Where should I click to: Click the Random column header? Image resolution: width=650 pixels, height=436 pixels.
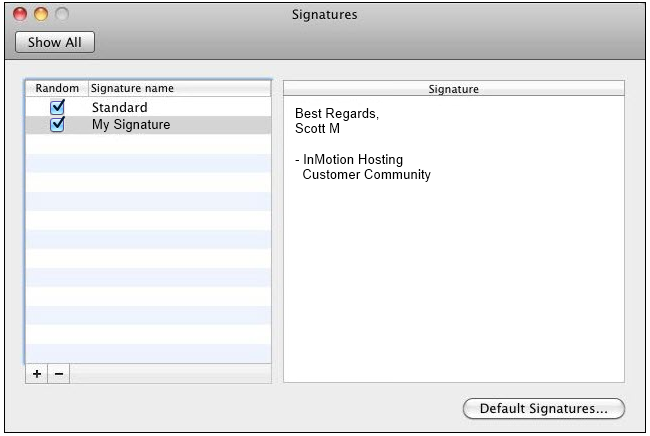tap(57, 88)
